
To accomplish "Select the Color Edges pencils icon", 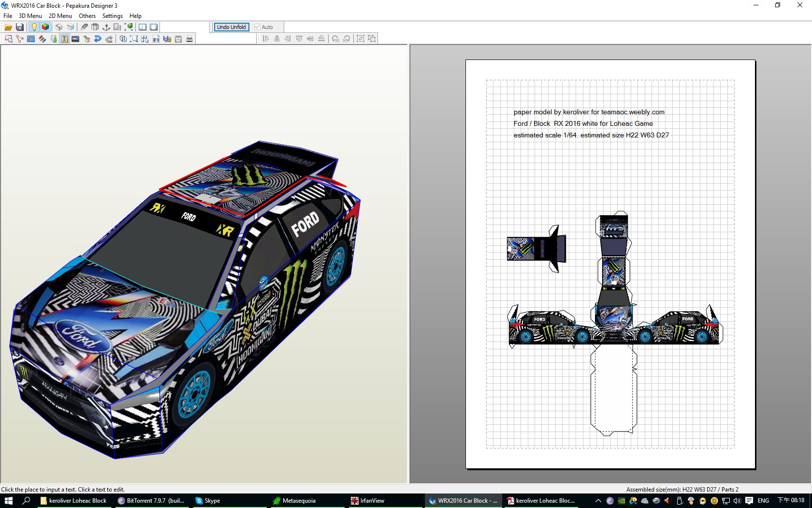I will (42, 39).
